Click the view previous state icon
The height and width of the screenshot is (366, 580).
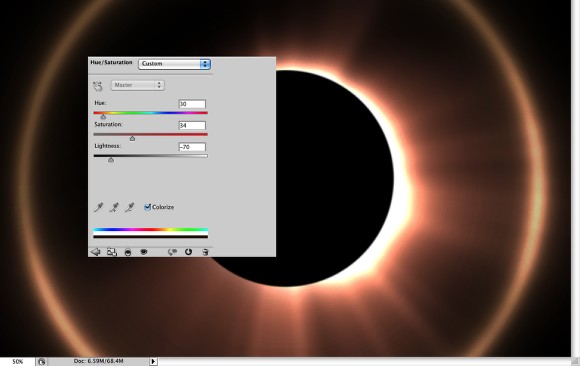coord(172,252)
